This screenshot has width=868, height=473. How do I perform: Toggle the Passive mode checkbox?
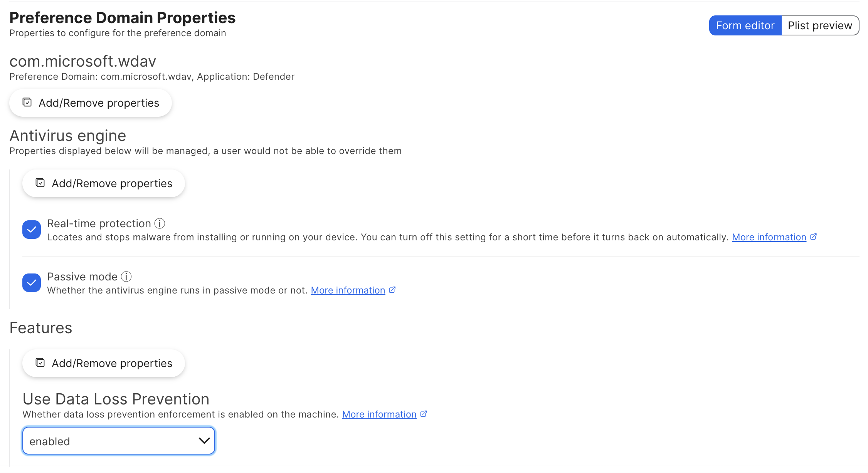coord(31,282)
